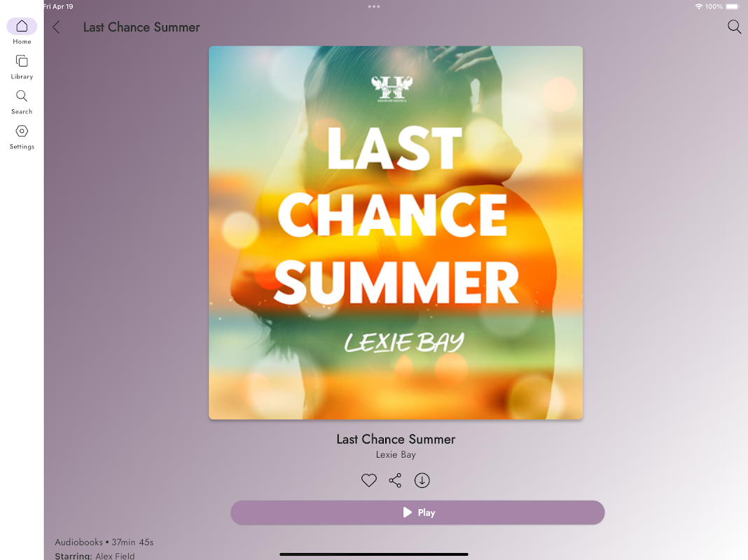The height and width of the screenshot is (560, 748).
Task: Select the Audiobooks category label
Action: click(x=78, y=542)
